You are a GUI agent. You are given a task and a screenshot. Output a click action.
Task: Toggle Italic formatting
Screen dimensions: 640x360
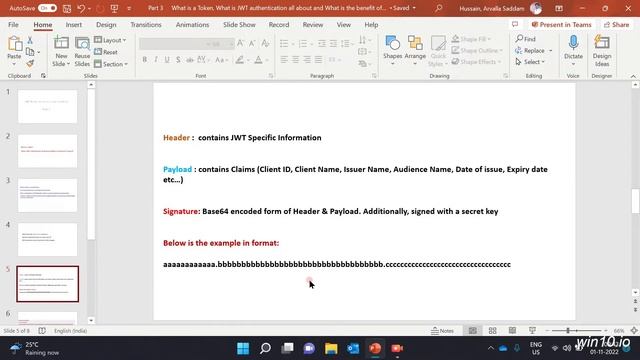point(156,60)
